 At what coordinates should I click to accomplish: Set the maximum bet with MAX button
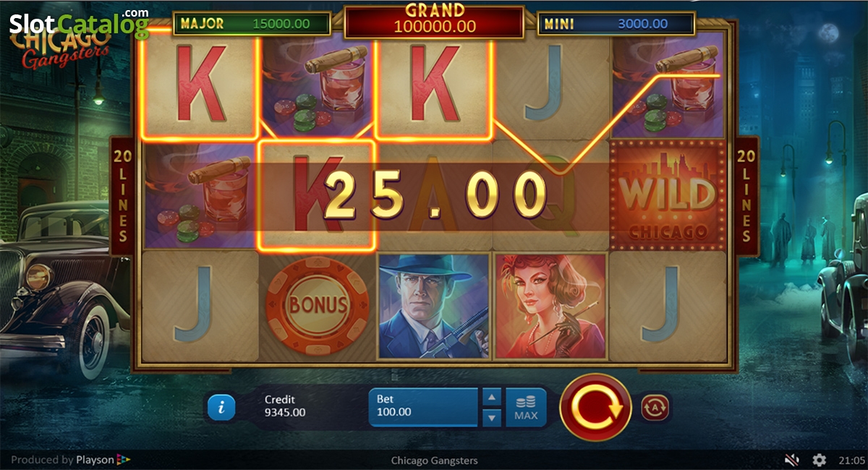(x=526, y=407)
